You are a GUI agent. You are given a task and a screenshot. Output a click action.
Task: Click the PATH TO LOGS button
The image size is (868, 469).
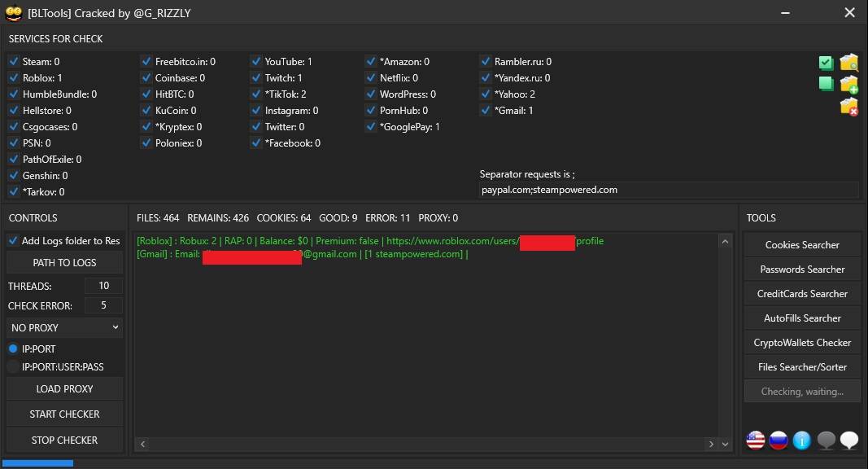(x=65, y=263)
